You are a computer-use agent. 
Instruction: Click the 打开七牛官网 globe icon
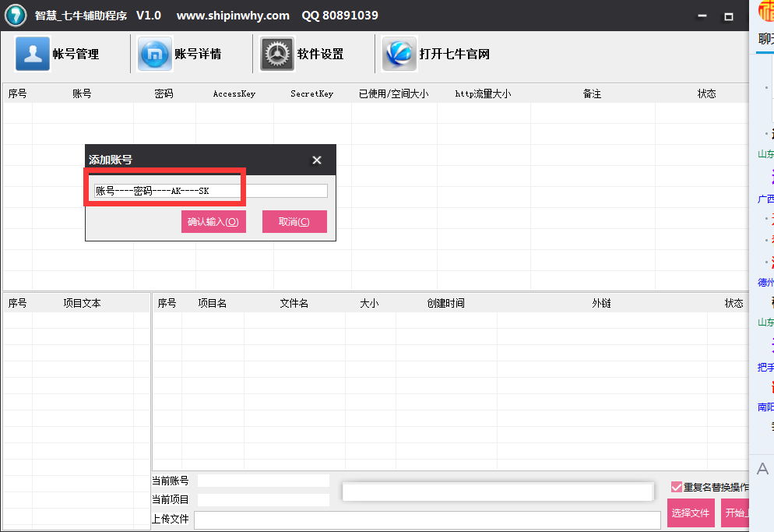(399, 54)
